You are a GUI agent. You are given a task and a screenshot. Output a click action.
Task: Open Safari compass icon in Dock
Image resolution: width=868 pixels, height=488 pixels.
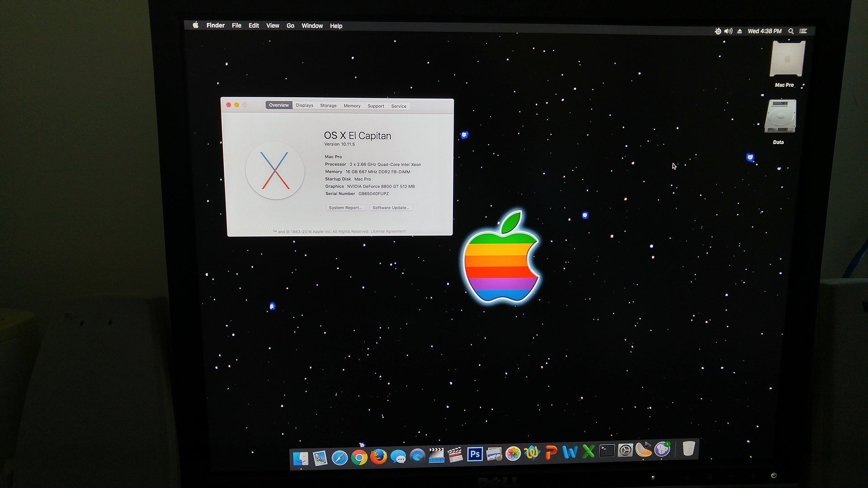pos(340,458)
